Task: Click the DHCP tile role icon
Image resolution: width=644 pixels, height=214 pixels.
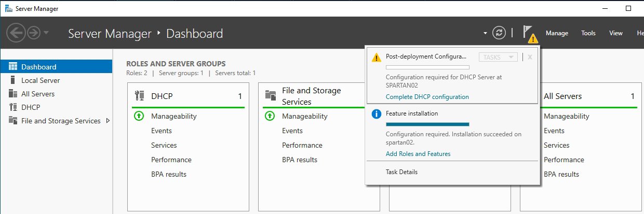Action: point(139,96)
